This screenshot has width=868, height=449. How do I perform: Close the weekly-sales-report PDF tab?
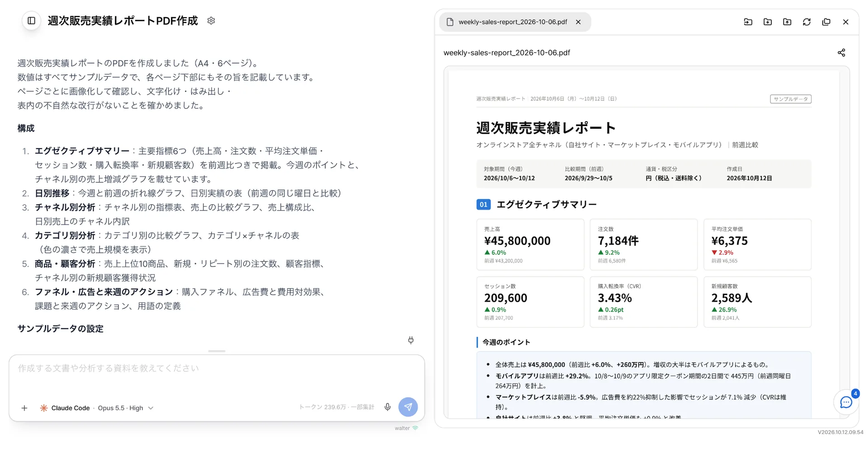578,22
